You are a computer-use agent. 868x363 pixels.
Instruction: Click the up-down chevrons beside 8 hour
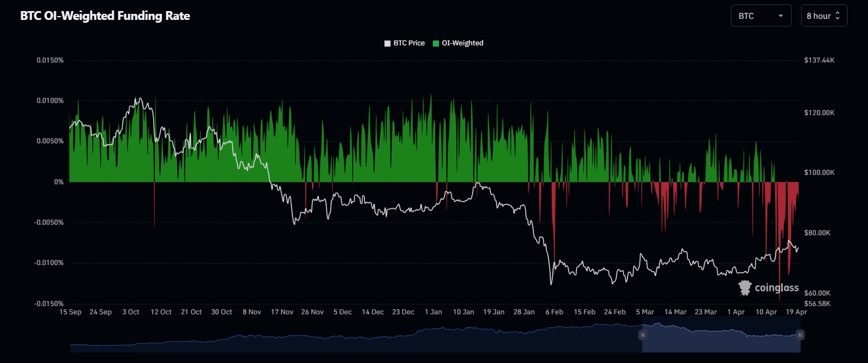838,16
